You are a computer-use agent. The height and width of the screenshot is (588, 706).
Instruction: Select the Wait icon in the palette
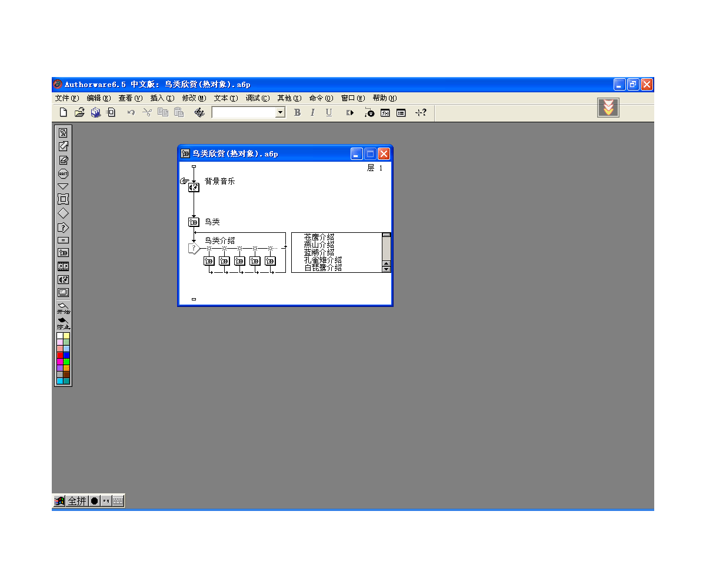tap(63, 173)
